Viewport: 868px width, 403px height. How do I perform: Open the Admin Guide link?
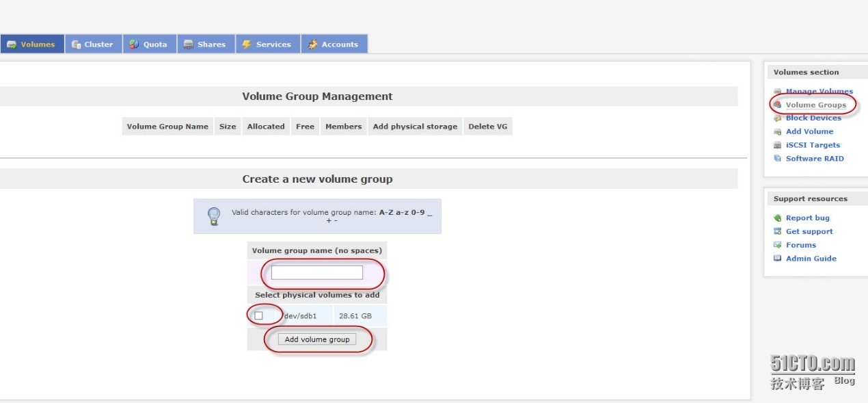click(811, 259)
